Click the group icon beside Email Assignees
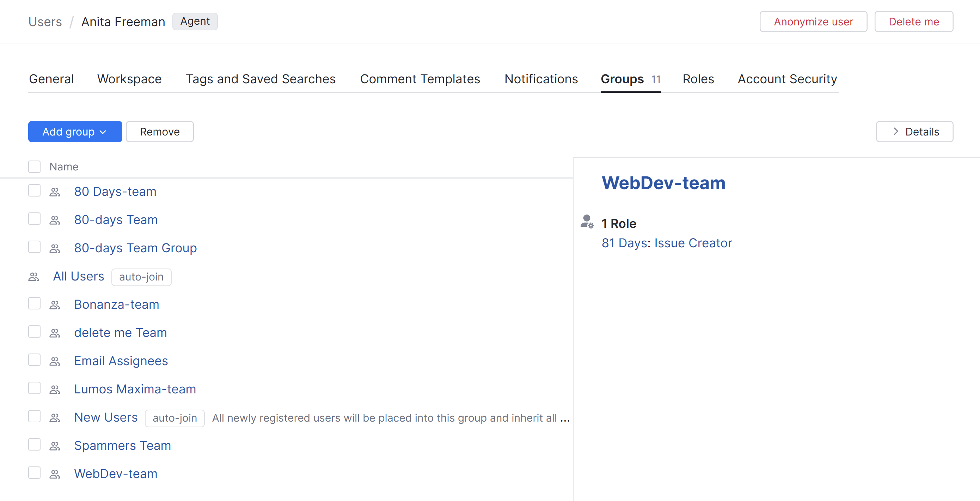Screen dimensions: 980x501 (x=54, y=361)
